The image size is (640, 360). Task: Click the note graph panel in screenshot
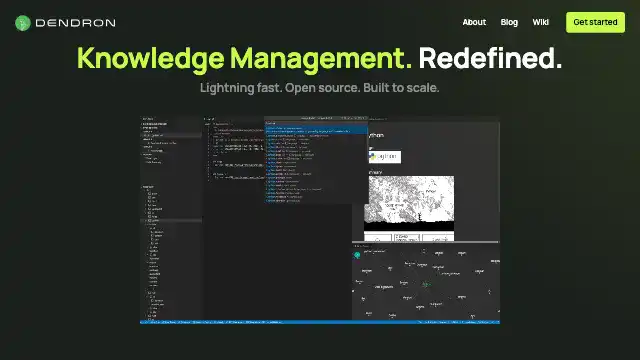[426, 281]
